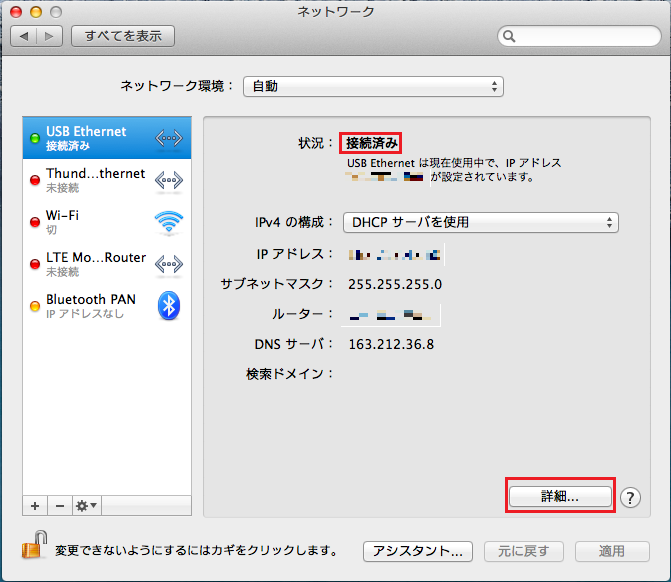
Task: Go back with the left arrow button
Action: click(x=24, y=36)
